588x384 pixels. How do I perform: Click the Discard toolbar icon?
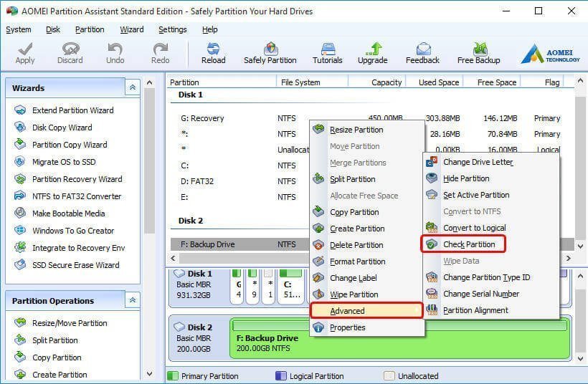pos(70,53)
